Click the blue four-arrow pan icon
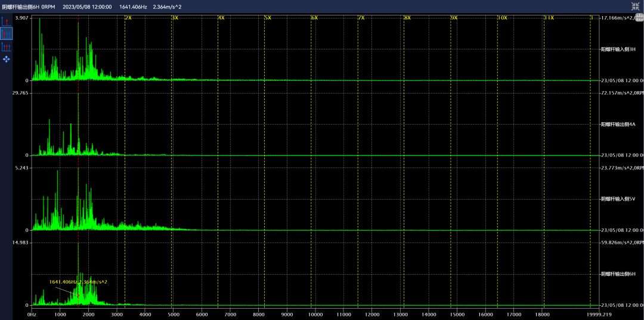The height and width of the screenshot is (320, 644). click(x=6, y=59)
